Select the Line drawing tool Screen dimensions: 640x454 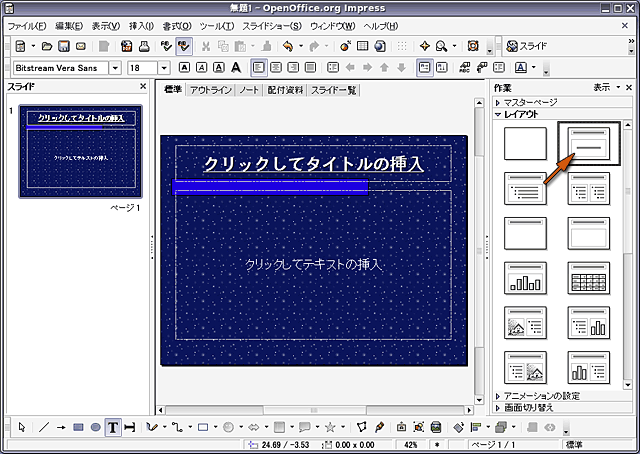(43, 427)
